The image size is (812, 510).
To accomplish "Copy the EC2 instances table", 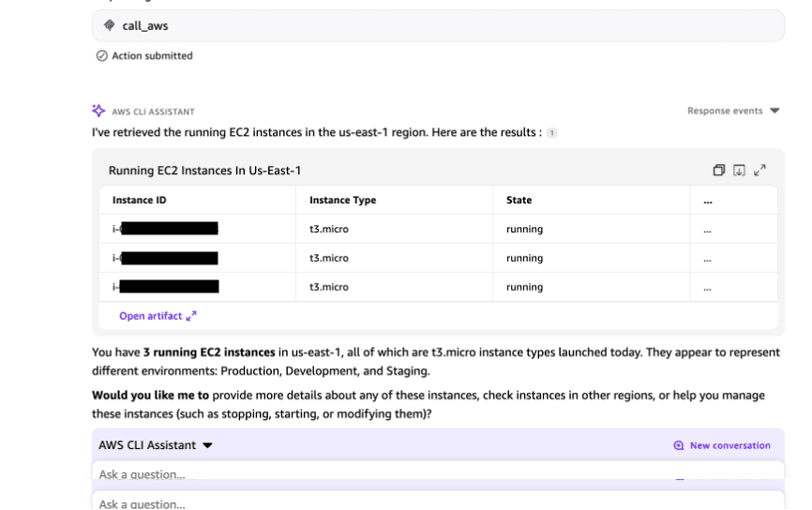I will click(x=718, y=171).
